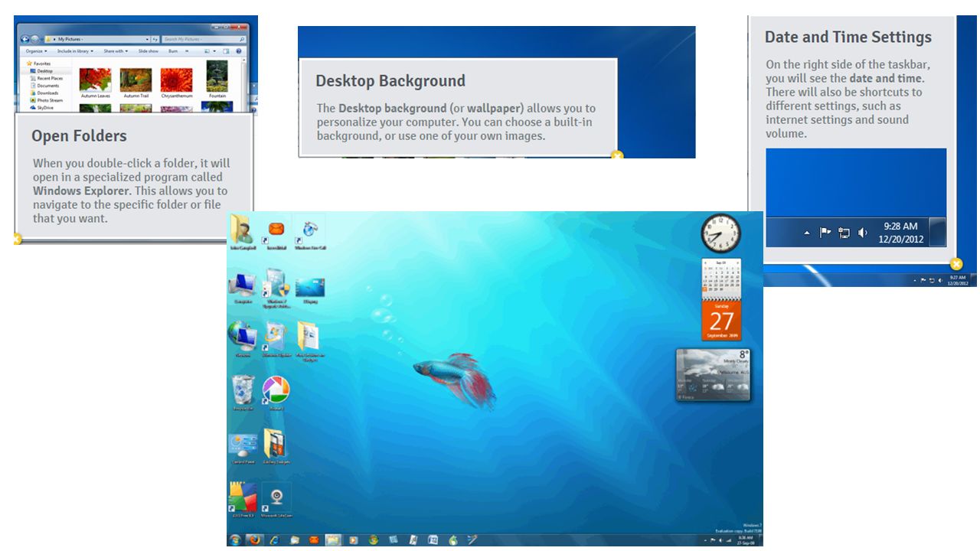Close the Desktop Background tooltip with yellow X
The width and height of the screenshot is (980, 551).
point(617,156)
